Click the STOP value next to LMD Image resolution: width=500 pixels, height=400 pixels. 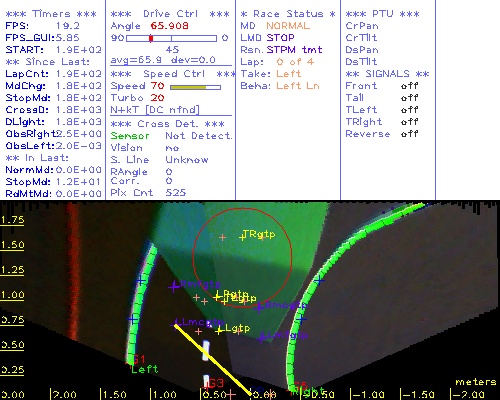pos(280,38)
